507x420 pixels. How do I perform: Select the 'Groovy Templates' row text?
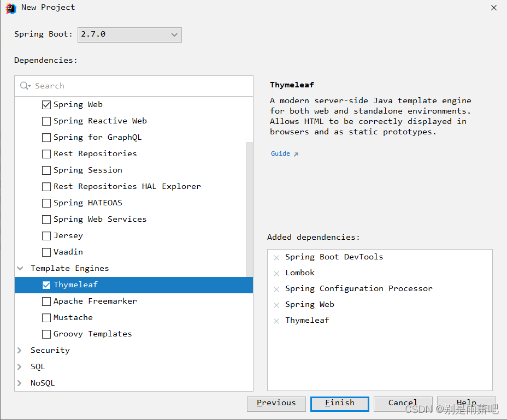click(x=93, y=334)
